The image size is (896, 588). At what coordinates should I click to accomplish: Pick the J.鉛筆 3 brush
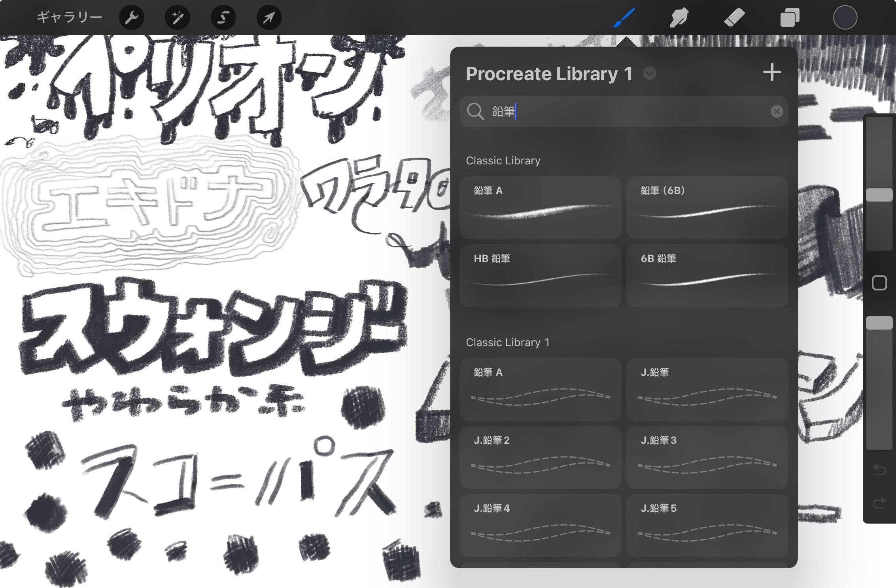coord(707,457)
